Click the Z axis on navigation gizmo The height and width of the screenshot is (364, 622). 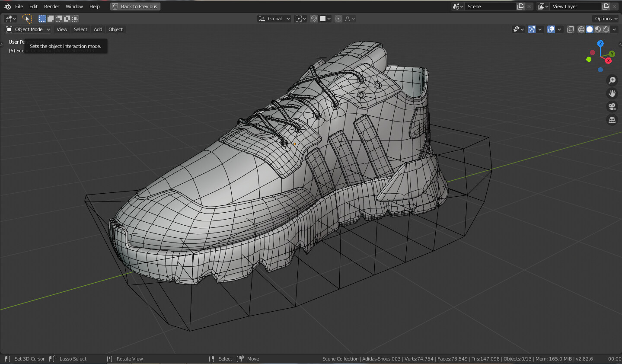point(600,44)
